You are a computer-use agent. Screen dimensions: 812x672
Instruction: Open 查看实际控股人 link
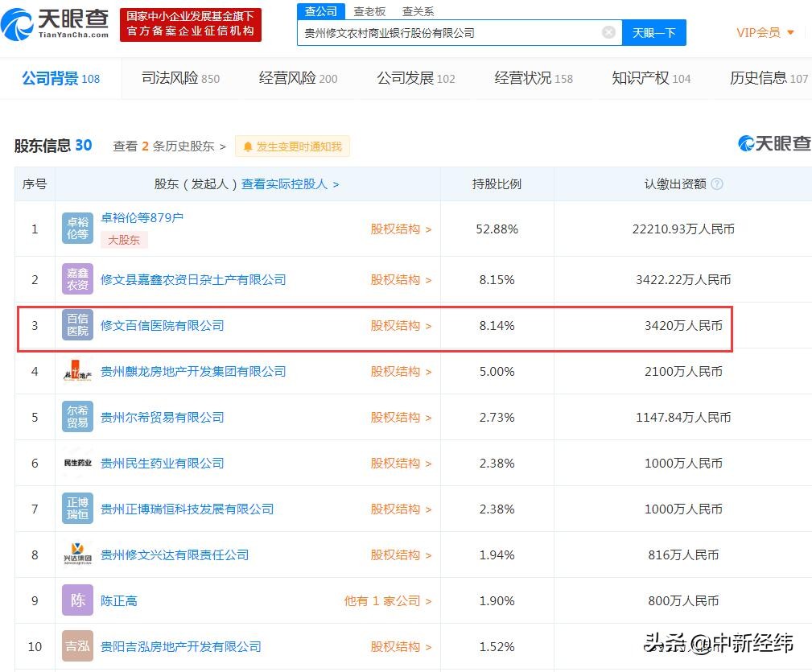(x=290, y=184)
